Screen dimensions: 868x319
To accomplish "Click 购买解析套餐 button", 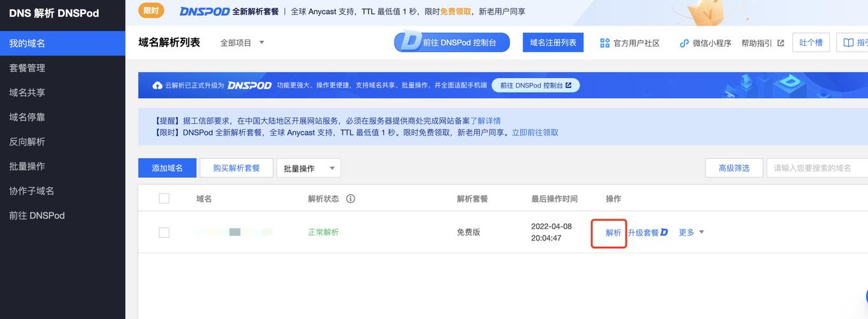I will pos(236,168).
